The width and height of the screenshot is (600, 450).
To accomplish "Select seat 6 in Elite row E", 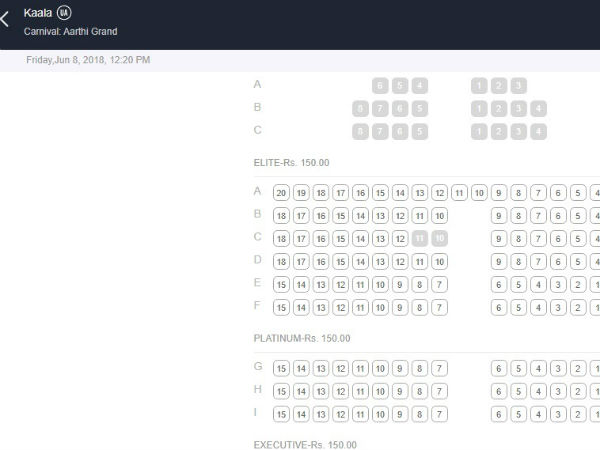I will pos(499,284).
